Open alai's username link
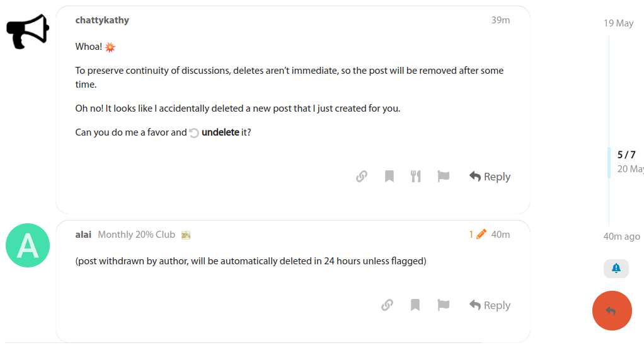This screenshot has width=644, height=345. coord(83,235)
